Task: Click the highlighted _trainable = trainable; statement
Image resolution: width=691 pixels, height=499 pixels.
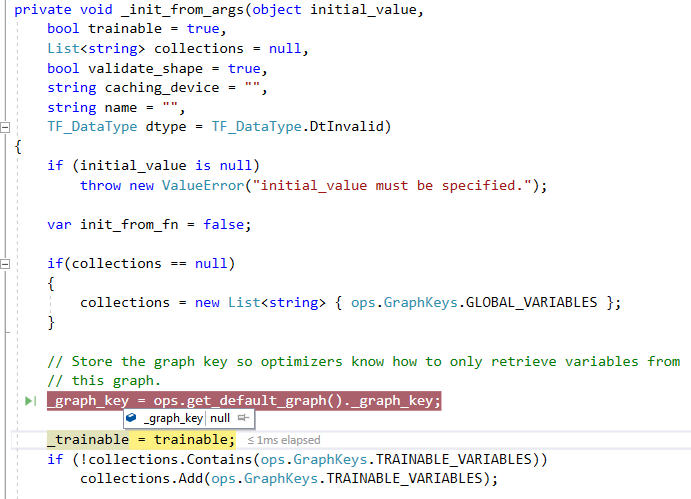Action: (x=141, y=440)
